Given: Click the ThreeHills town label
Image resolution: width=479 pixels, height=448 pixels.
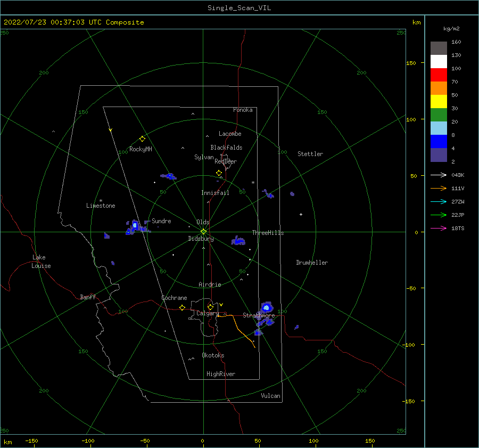Looking at the screenshot, I should click(268, 233).
